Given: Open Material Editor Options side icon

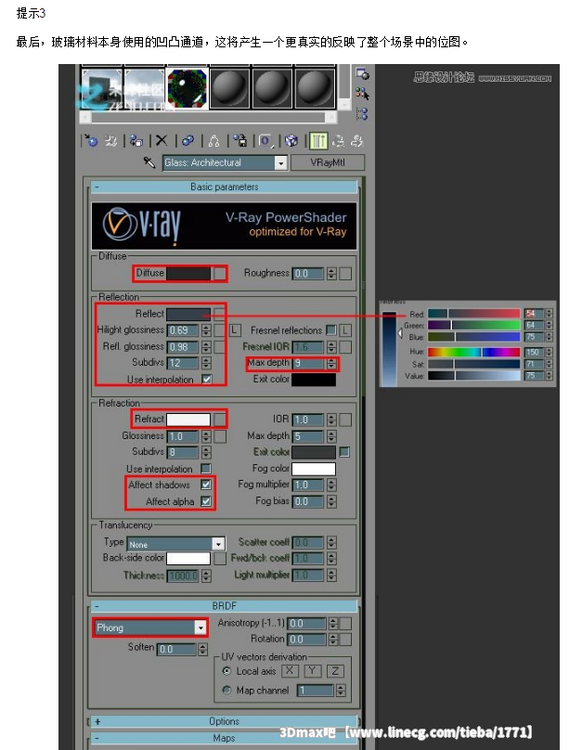Looking at the screenshot, I should pyautogui.click(x=362, y=74).
